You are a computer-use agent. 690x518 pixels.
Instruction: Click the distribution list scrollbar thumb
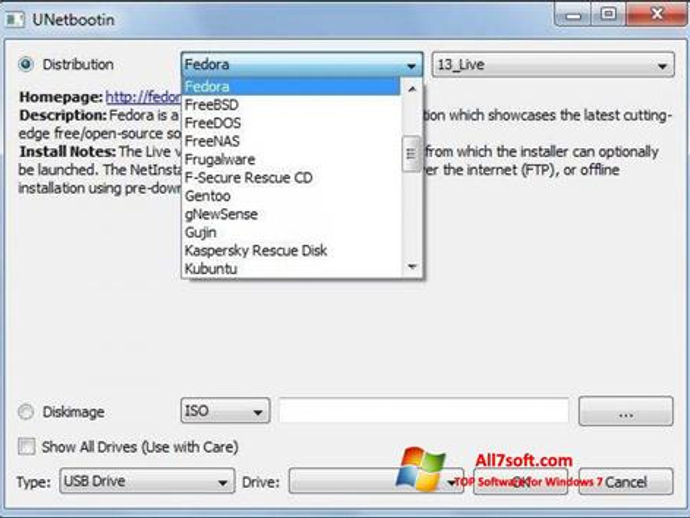pos(411,154)
